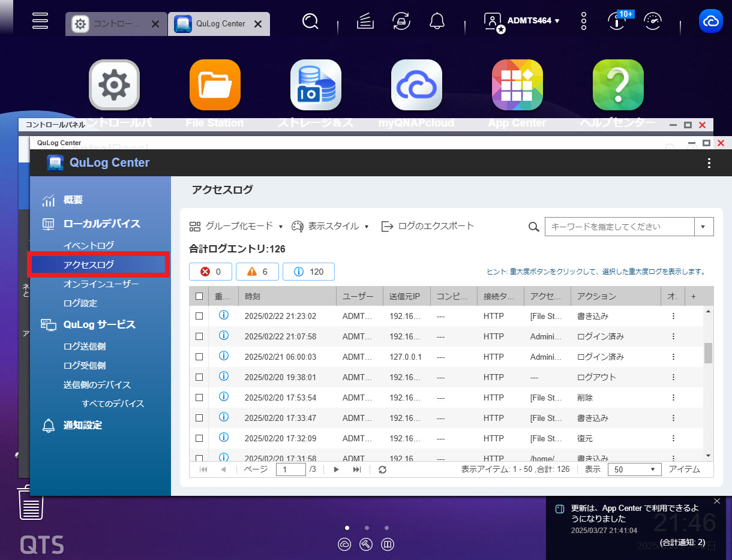Open イベントログ in the sidebar
Image resolution: width=732 pixels, height=560 pixels.
(89, 245)
